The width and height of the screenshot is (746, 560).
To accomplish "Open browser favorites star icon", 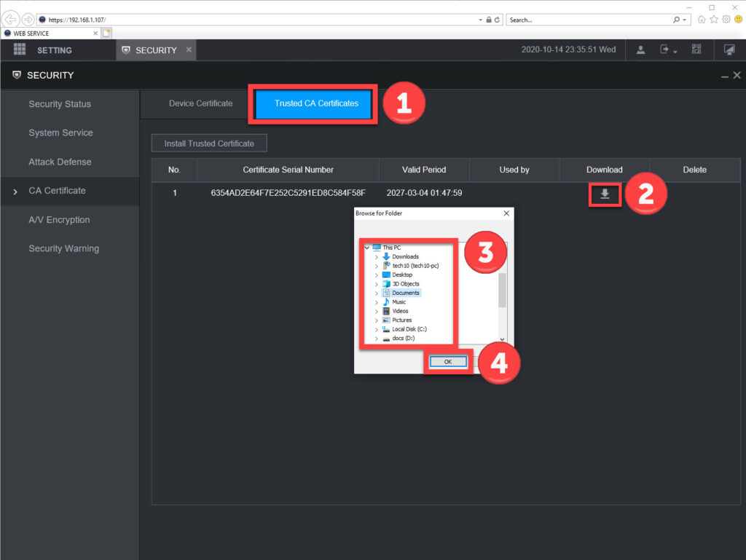I will point(714,20).
